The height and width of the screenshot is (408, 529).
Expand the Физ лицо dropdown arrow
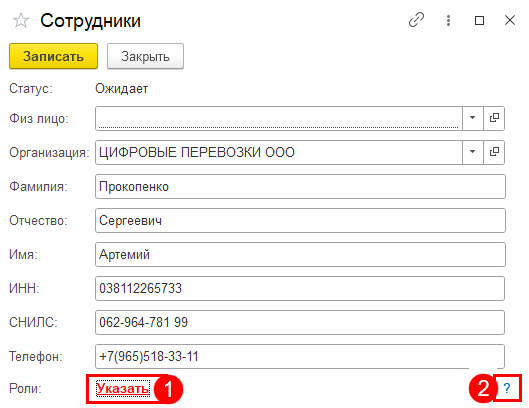[x=473, y=118]
